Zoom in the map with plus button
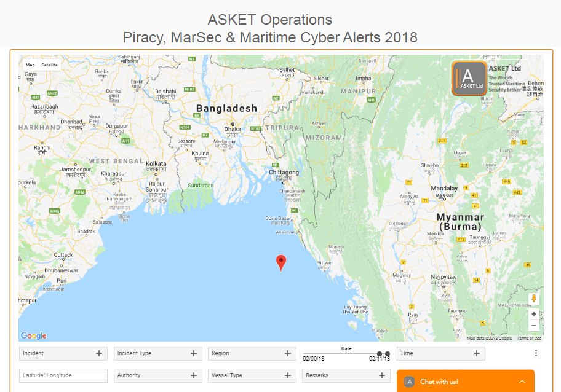This screenshot has height=392, width=561. tap(534, 314)
